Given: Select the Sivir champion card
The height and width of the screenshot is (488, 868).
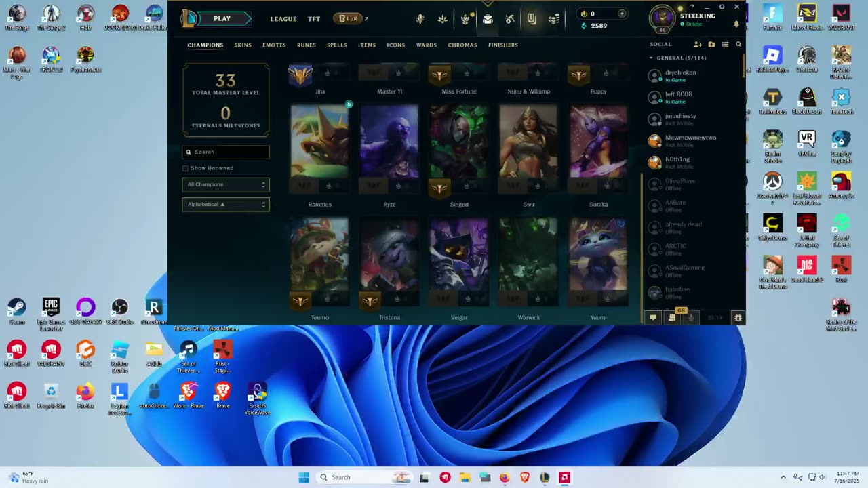Looking at the screenshot, I should point(529,149).
